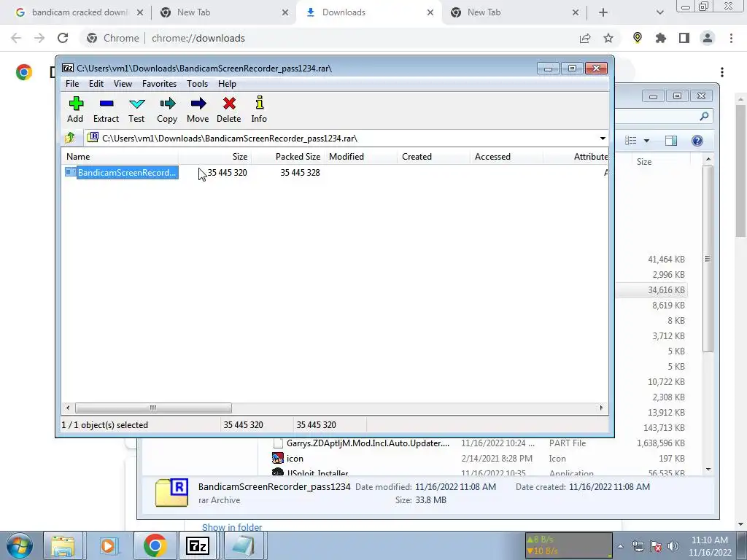Open the Chrome profile avatar
Screen dimensions: 747x560
click(708, 38)
